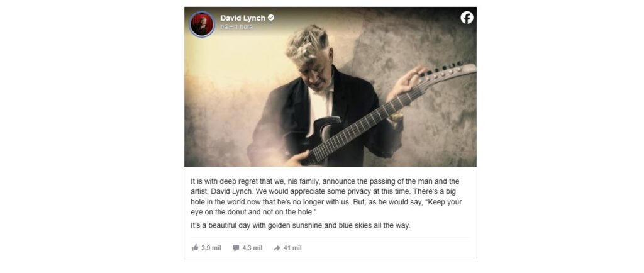Image resolution: width=644 pixels, height=273 pixels.
Task: Open the circular profile picture avatar
Action: tap(202, 25)
